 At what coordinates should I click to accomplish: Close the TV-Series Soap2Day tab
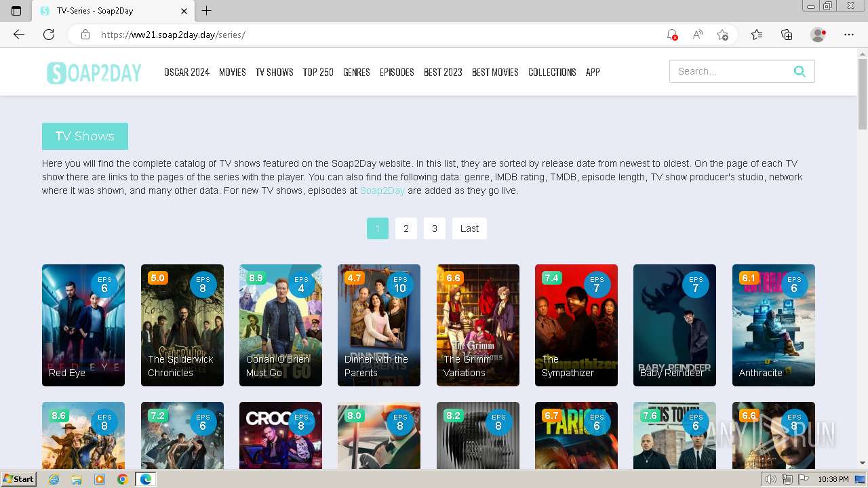[184, 11]
